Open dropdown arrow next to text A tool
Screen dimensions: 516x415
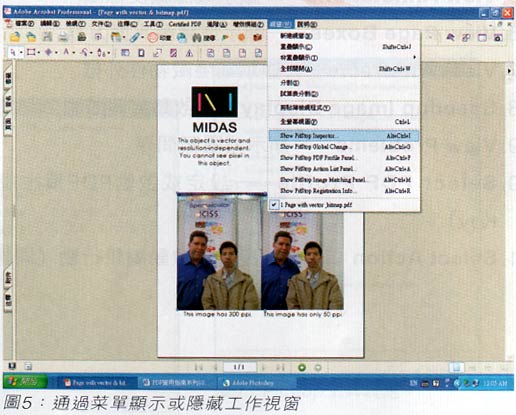(x=74, y=53)
